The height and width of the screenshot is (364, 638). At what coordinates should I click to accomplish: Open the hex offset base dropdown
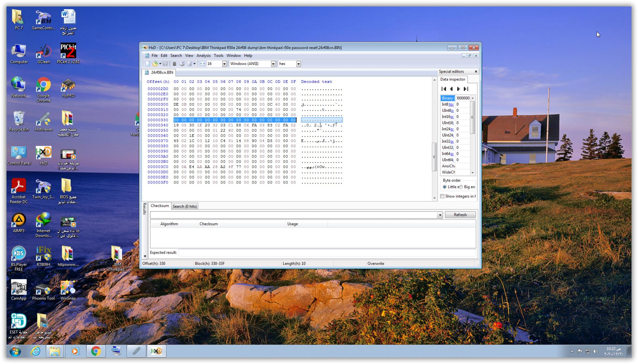click(x=298, y=64)
